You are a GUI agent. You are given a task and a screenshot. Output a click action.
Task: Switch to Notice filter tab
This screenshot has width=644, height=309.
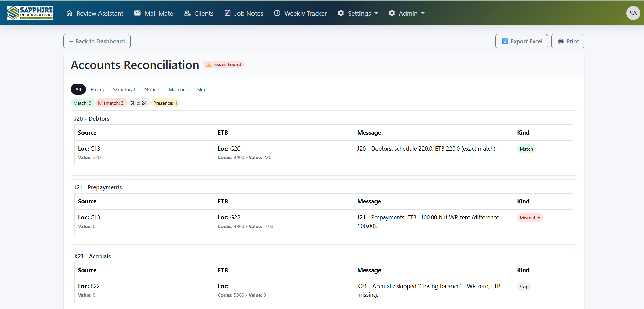point(152,89)
